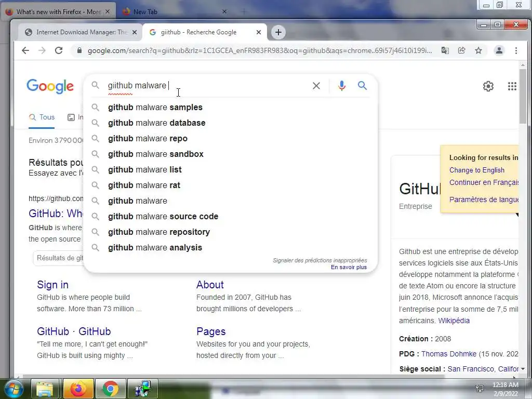Click the share page icon in address bar
The width and height of the screenshot is (532, 399).
(461, 50)
